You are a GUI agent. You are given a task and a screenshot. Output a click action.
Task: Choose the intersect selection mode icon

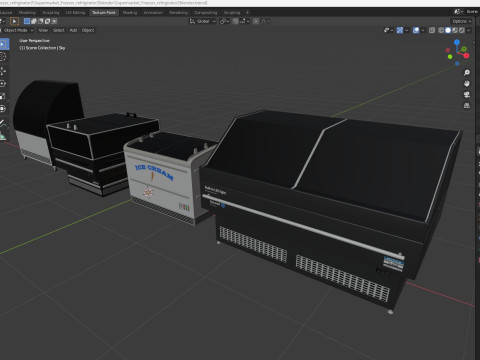click(54, 21)
